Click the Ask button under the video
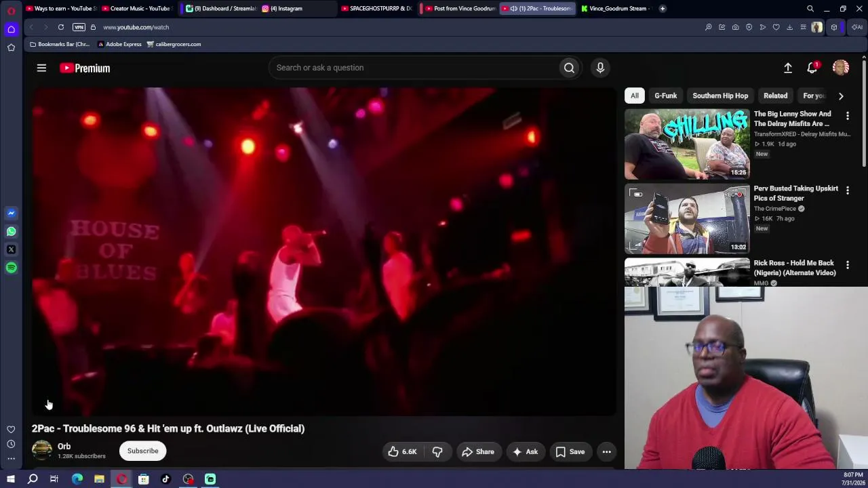 click(x=526, y=451)
